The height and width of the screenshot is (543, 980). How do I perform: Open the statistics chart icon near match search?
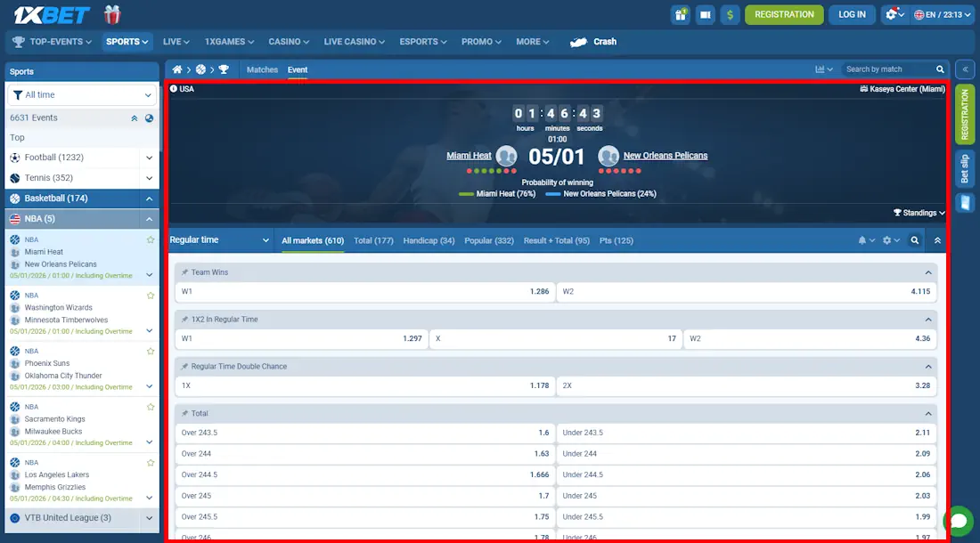click(x=819, y=69)
